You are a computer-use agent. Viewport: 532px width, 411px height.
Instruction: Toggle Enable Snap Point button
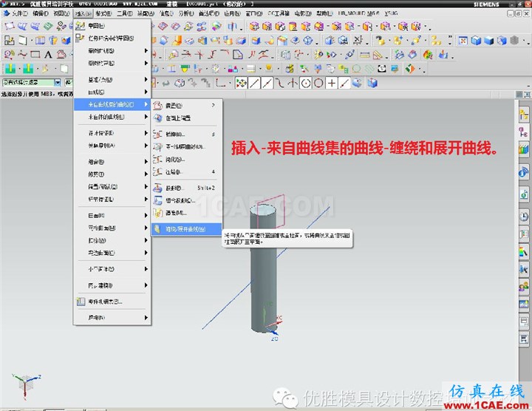(241, 83)
